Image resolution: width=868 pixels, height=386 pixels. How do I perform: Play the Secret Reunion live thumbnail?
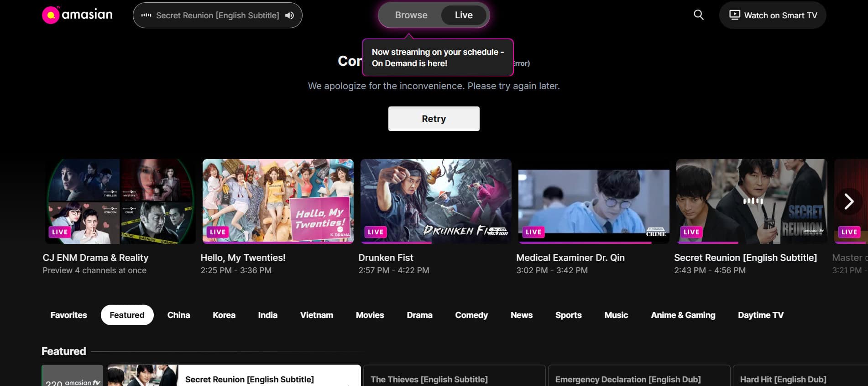pyautogui.click(x=752, y=201)
